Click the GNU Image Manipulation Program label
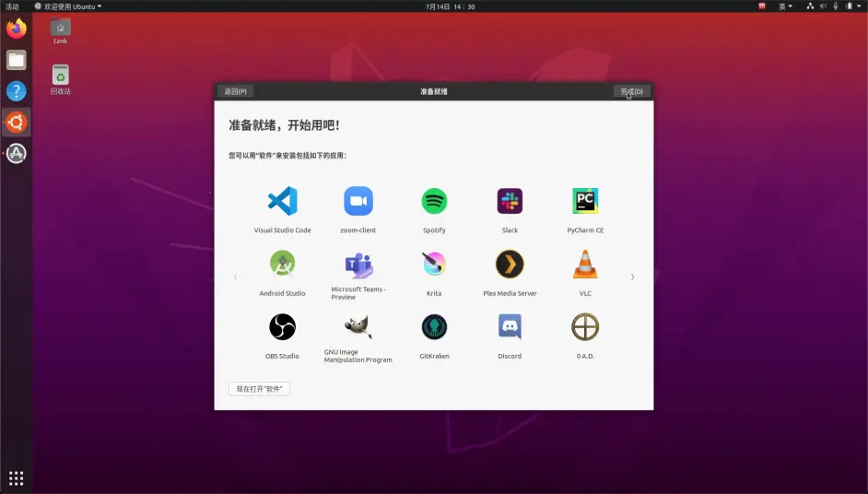 [x=358, y=356]
